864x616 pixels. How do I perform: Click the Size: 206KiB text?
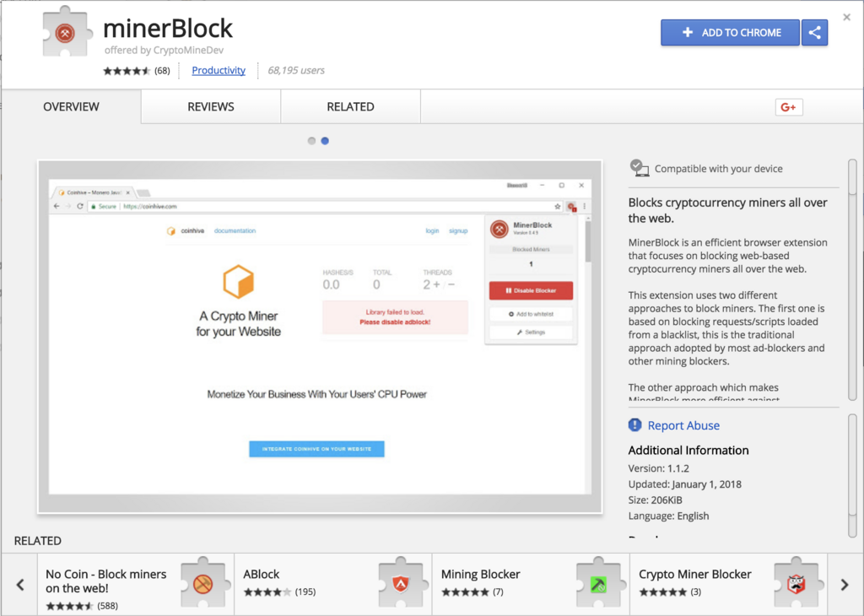point(655,500)
